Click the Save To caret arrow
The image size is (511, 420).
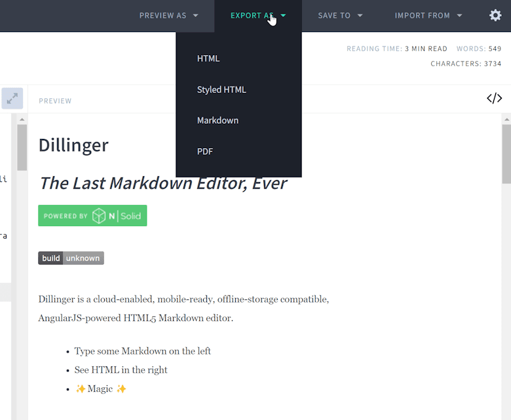pos(360,15)
